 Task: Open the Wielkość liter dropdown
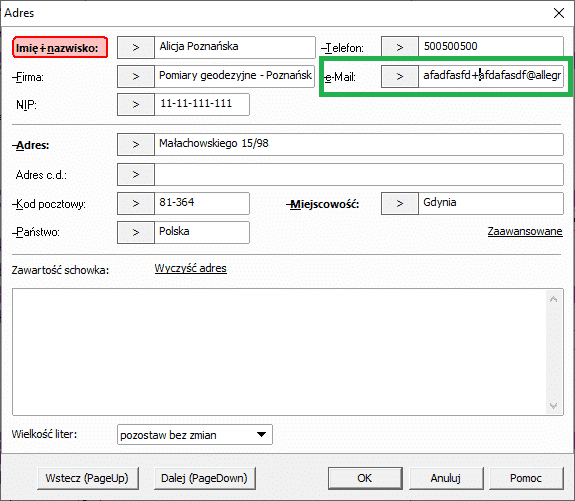coord(195,435)
